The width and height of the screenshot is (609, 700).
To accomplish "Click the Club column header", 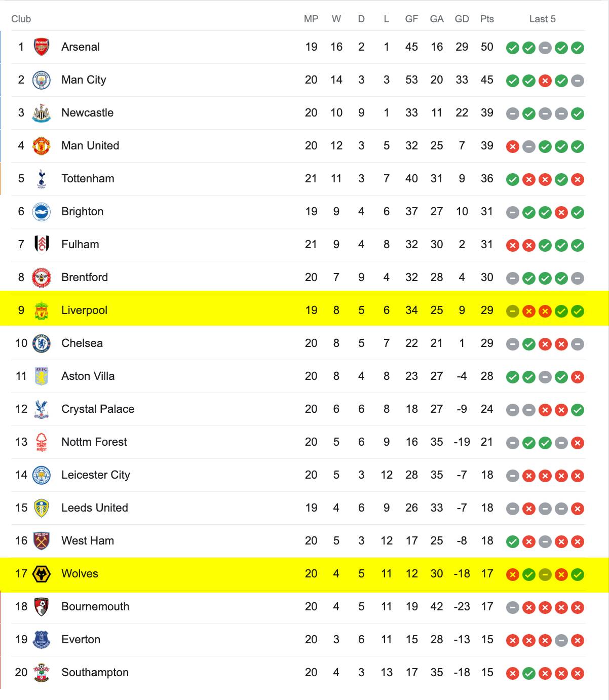I will tap(21, 19).
